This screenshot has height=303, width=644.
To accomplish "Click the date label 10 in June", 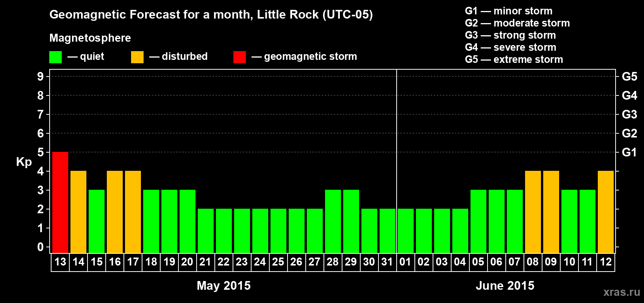I will tap(569, 262).
